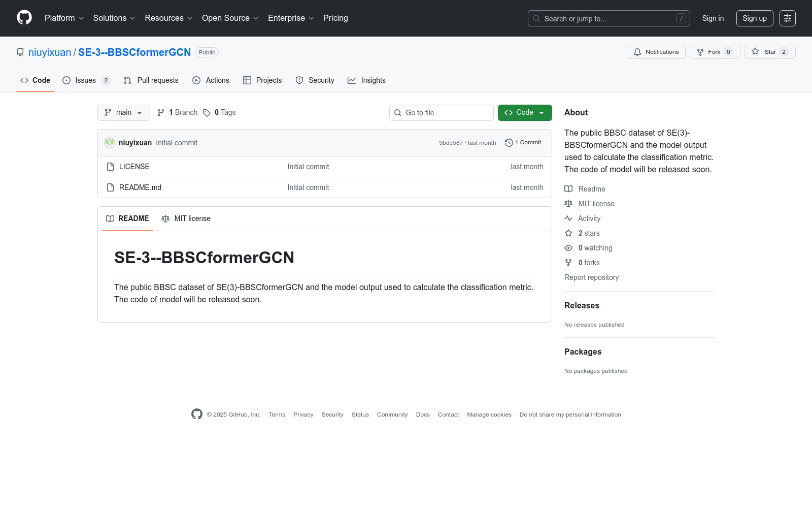Expand the Open Source menu
Image resolution: width=812 pixels, height=508 pixels.
coord(230,18)
